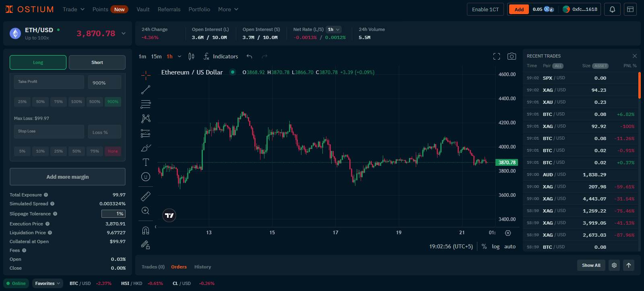Screen dimensions: 644x291
Task: Toggle ASSET size filter in Recent Trades
Action: pyautogui.click(x=601, y=66)
